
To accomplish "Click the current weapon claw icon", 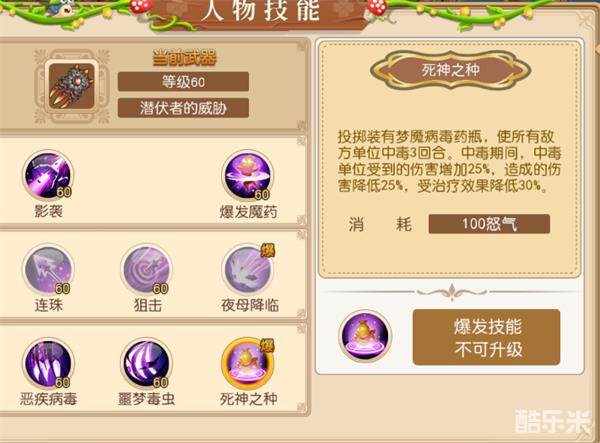I will pyautogui.click(x=72, y=86).
